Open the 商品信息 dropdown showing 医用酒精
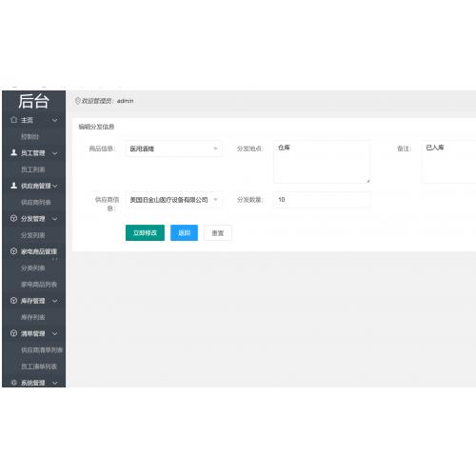The width and height of the screenshot is (476, 476). pyautogui.click(x=173, y=149)
